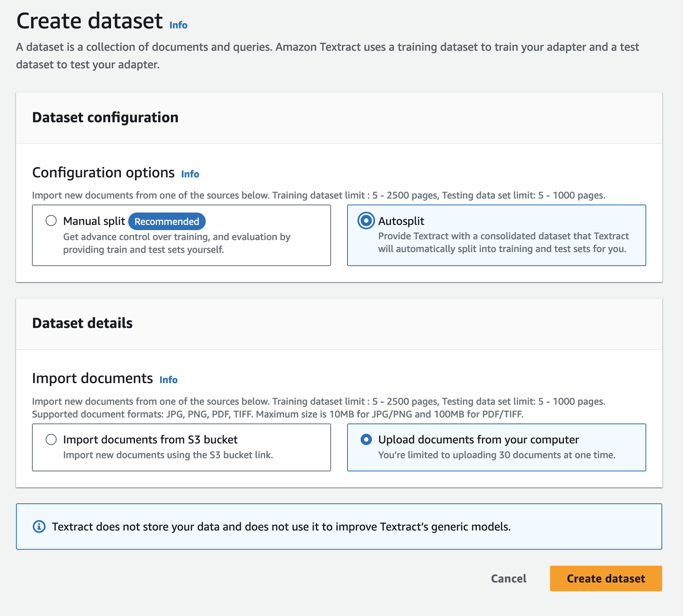Viewport: 683px width, 616px height.
Task: Click the Create dataset button
Action: click(x=606, y=578)
